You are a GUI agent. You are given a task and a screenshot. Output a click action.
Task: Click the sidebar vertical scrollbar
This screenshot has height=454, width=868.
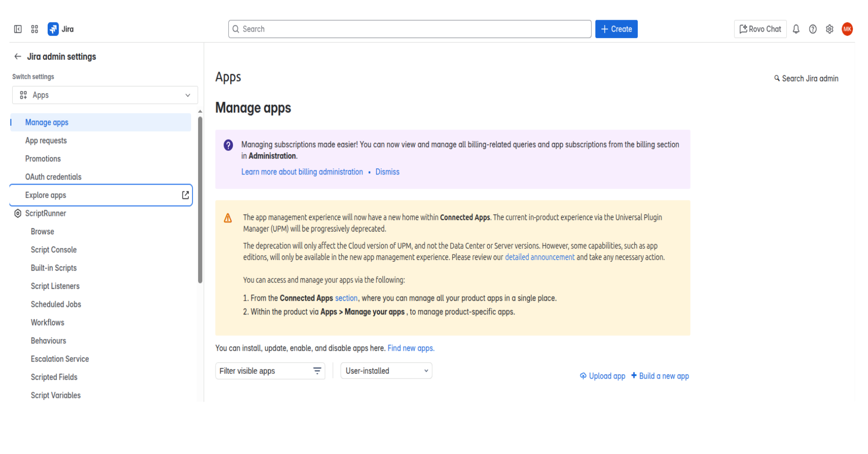[x=200, y=198]
